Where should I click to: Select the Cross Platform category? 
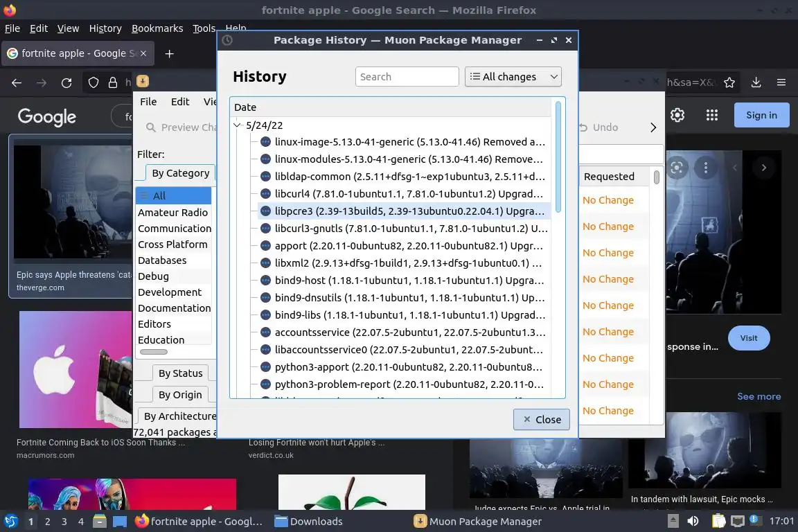174,245
